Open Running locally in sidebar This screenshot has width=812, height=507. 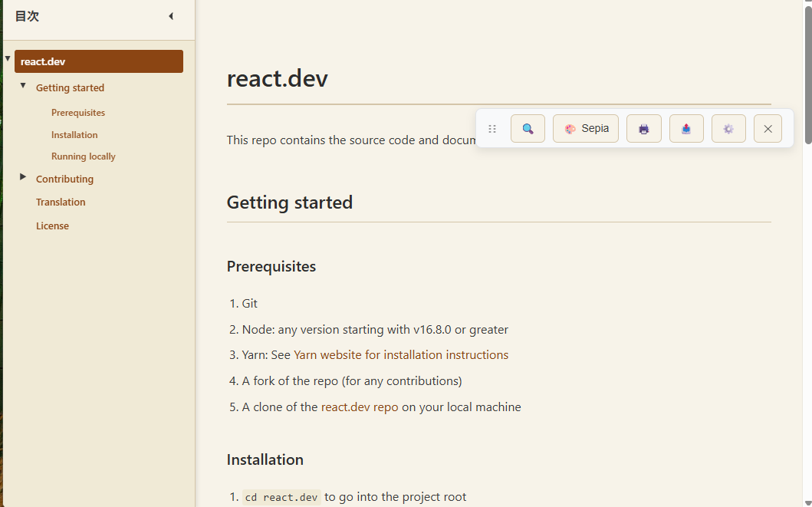[x=84, y=156]
